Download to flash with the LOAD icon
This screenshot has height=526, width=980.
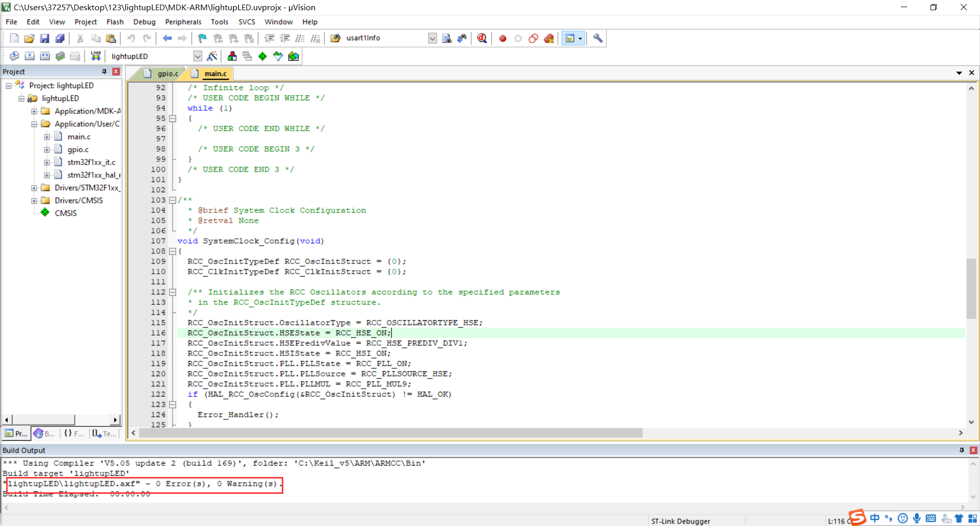tap(96, 56)
